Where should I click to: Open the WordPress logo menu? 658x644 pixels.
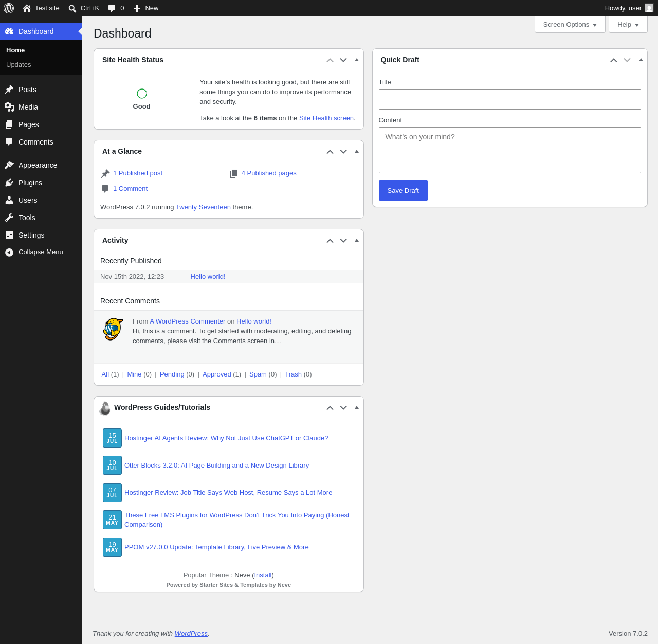coord(9,8)
